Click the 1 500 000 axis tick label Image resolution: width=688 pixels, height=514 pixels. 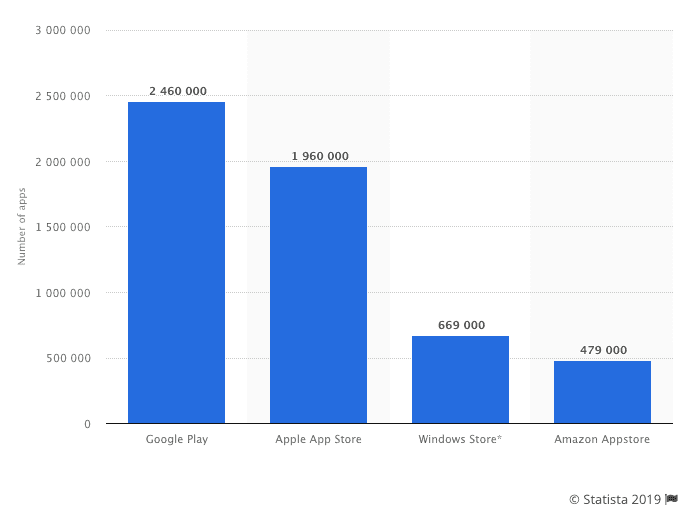(x=63, y=227)
